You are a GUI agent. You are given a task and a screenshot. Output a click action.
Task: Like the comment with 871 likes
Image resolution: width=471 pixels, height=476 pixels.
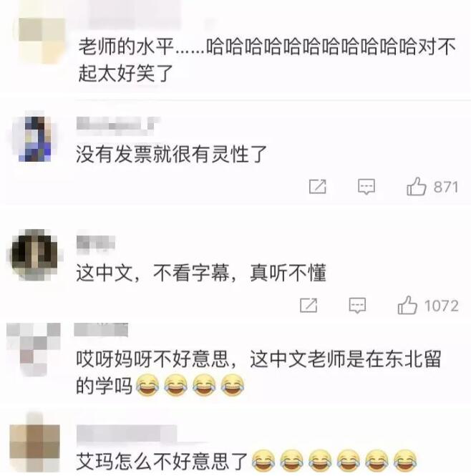(417, 186)
